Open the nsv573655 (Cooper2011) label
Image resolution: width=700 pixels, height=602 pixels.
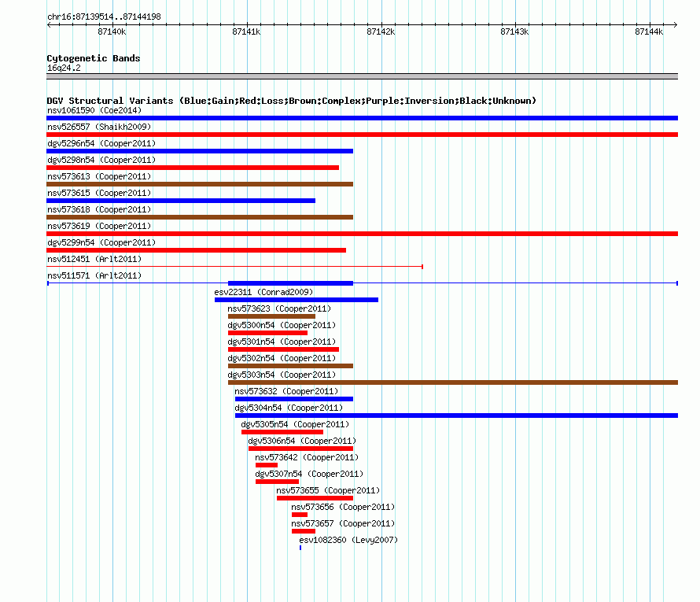point(328,490)
